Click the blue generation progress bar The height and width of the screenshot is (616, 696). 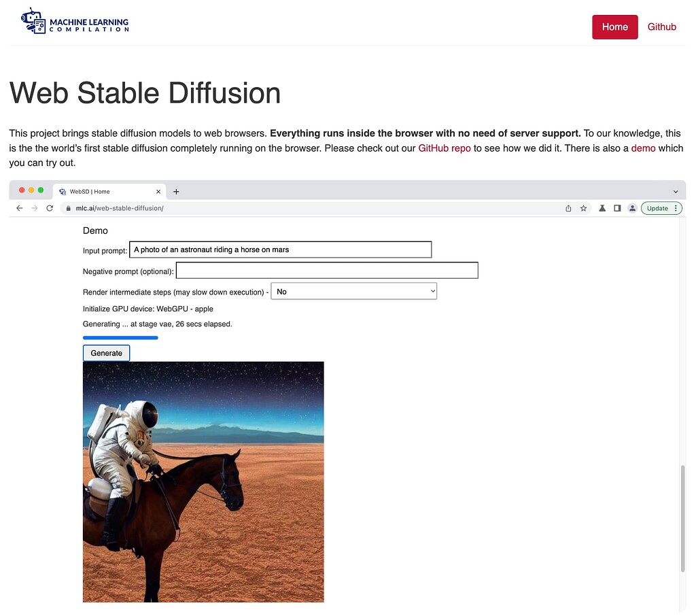point(120,337)
